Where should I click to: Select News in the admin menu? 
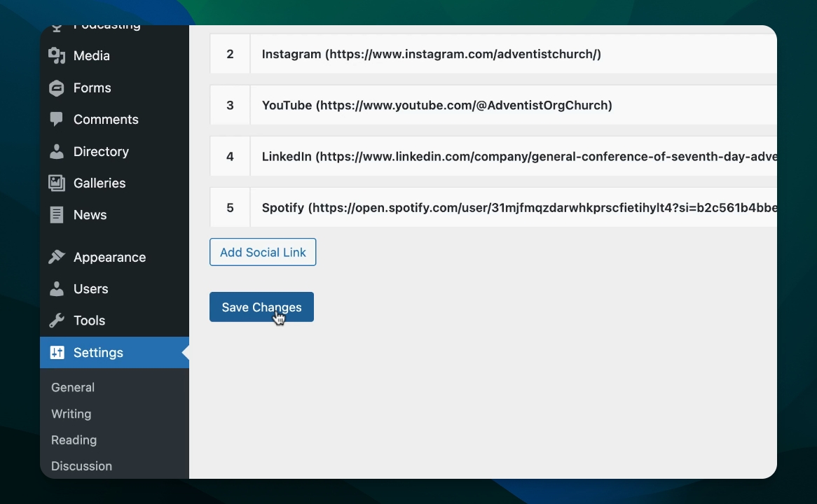tap(115, 215)
